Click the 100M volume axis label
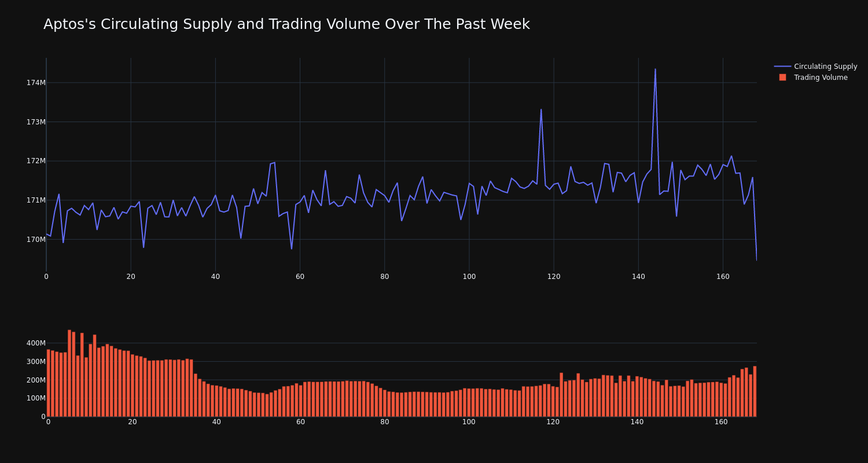868x463 pixels. [35, 398]
